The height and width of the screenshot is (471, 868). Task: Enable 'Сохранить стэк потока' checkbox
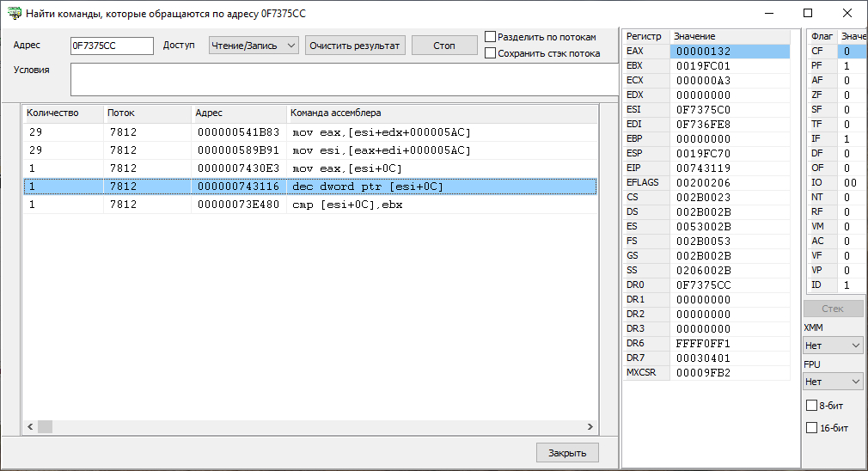point(490,53)
